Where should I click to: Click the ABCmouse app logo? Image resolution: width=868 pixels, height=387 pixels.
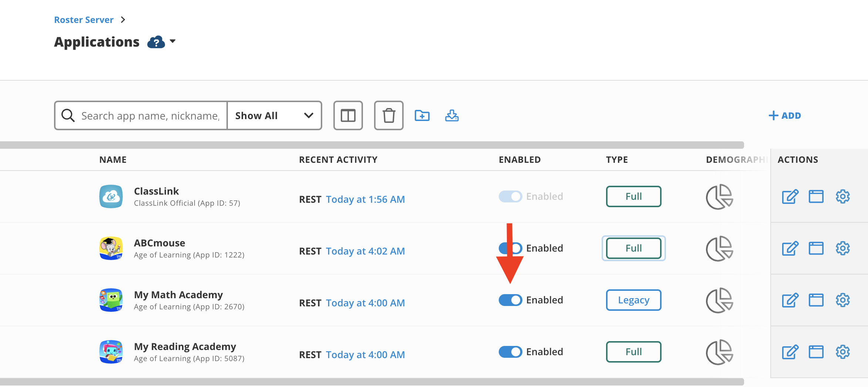(x=111, y=248)
